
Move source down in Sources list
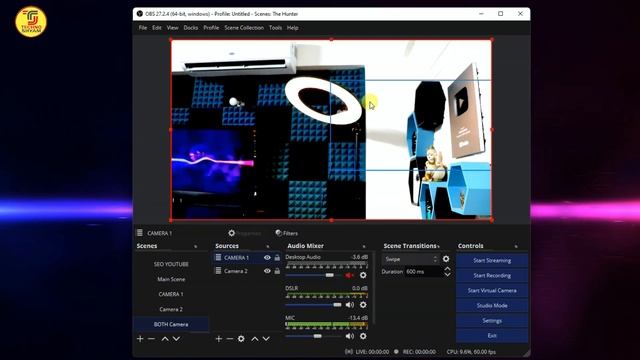(x=266, y=339)
